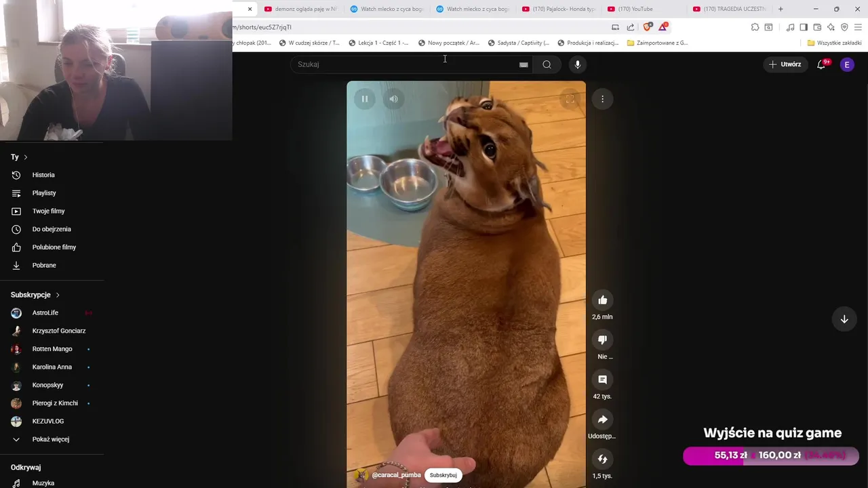Mute the Shorts video volume
868x488 pixels.
394,99
